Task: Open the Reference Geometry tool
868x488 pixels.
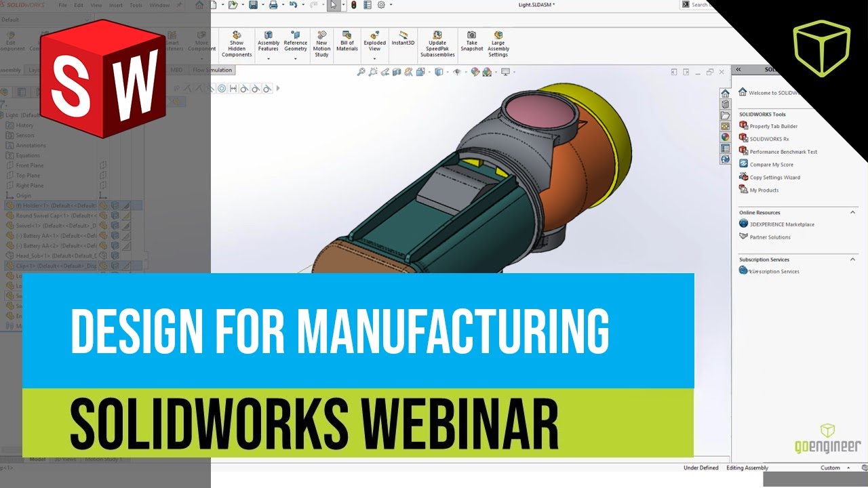Action: tap(296, 41)
